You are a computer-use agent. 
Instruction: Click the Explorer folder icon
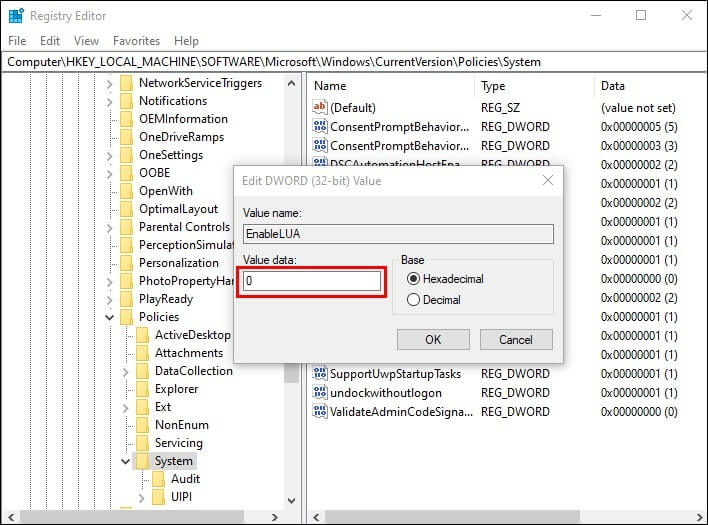(x=143, y=389)
